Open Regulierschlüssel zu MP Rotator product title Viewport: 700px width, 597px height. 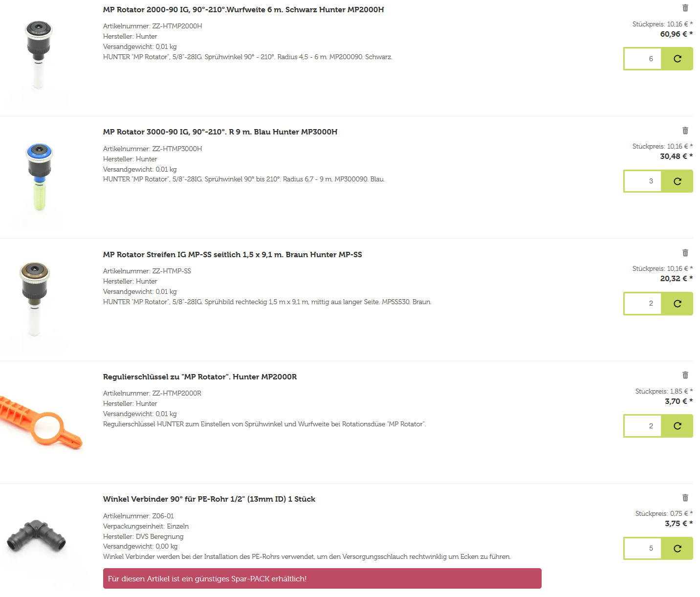(200, 377)
